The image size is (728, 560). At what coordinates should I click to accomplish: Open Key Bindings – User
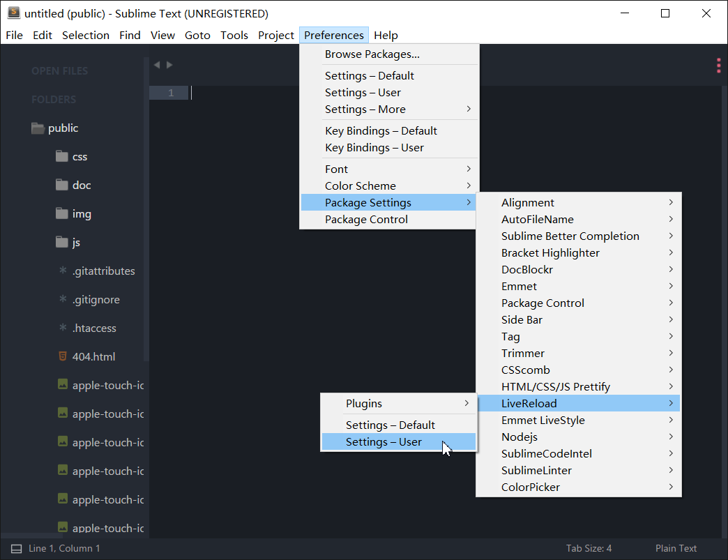click(389, 148)
